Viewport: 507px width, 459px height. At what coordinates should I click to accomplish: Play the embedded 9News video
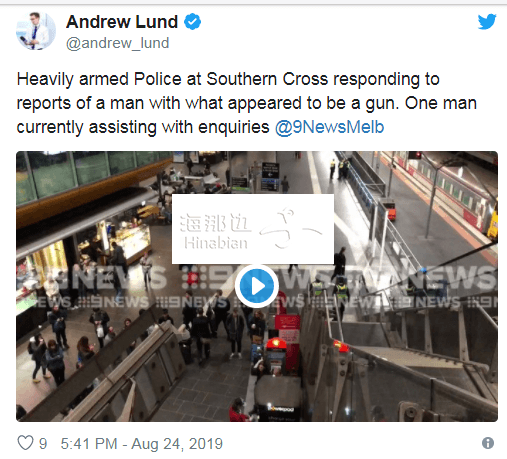point(257,286)
